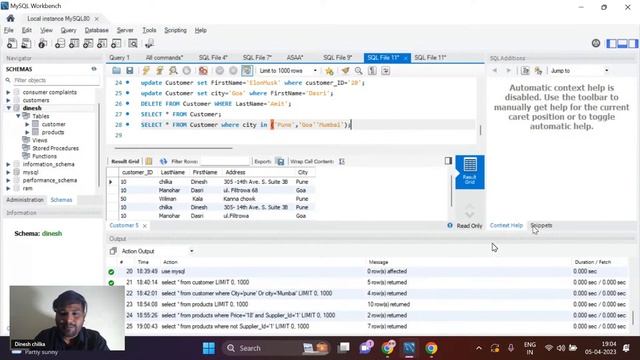Click reconnect to DBMS icon
The image size is (640, 360).
coord(149,43)
